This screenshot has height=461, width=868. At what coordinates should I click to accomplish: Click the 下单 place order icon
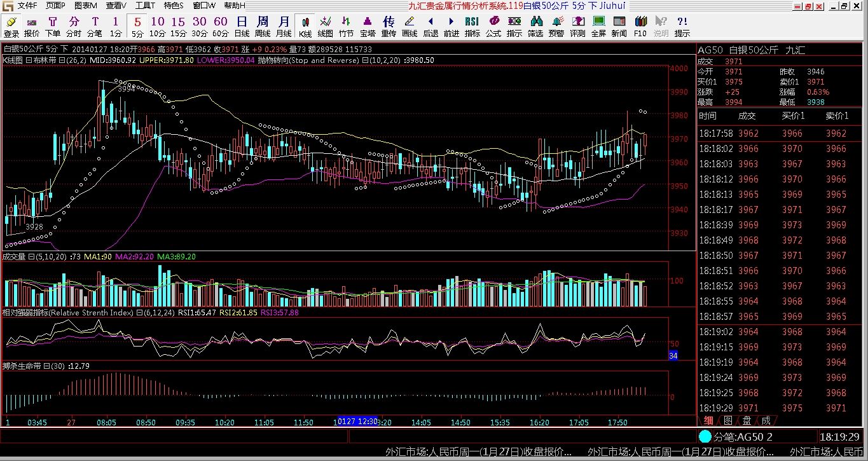pyautogui.click(x=53, y=27)
